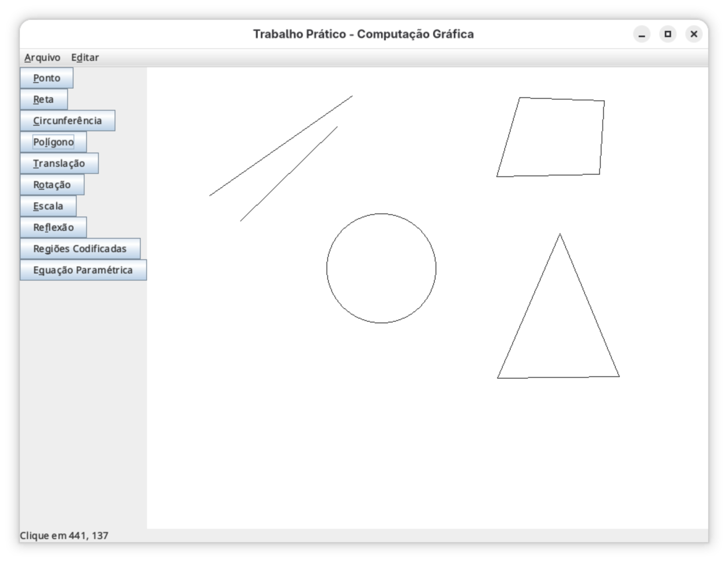
Task: Activate the Circunferência tool
Action: click(68, 121)
